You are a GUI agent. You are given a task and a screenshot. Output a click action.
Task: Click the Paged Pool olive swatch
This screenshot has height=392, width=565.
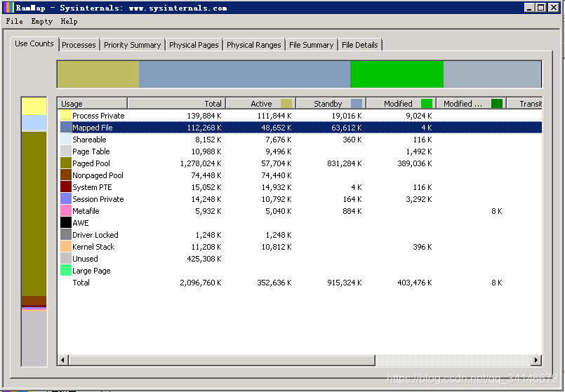65,163
